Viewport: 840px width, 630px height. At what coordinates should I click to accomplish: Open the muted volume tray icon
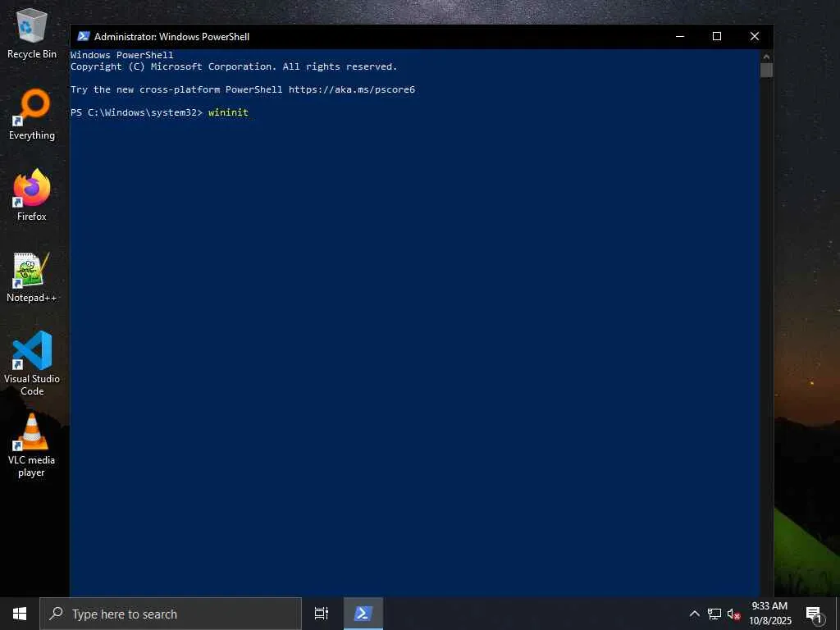point(733,614)
